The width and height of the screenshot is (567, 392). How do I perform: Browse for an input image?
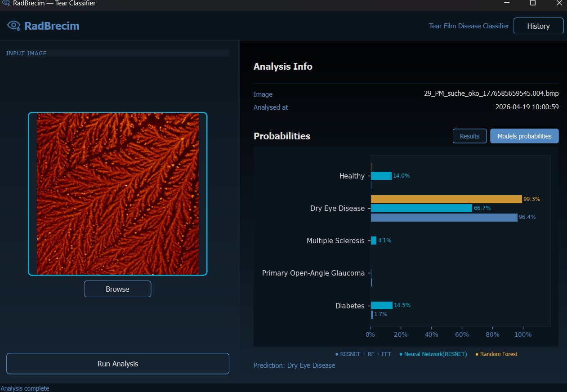pyautogui.click(x=117, y=289)
